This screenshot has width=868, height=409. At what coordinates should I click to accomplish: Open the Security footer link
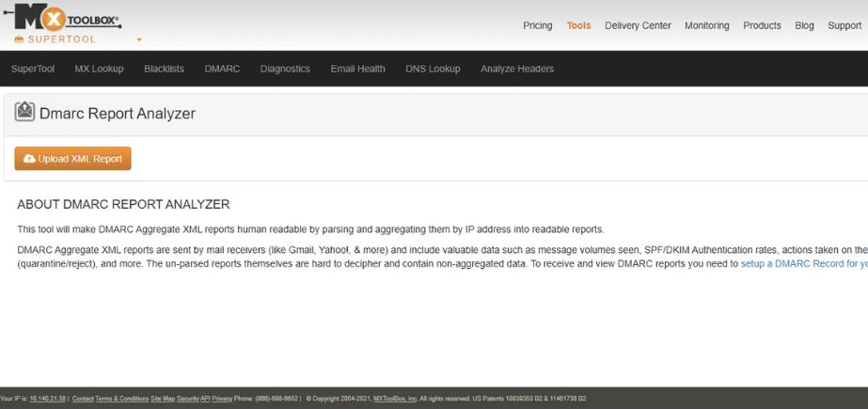pos(188,399)
